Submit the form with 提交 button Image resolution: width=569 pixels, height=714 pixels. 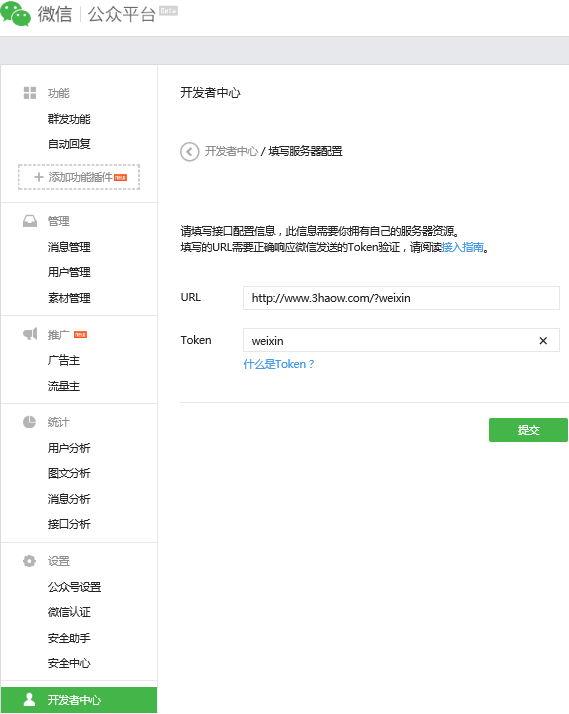pyautogui.click(x=528, y=430)
